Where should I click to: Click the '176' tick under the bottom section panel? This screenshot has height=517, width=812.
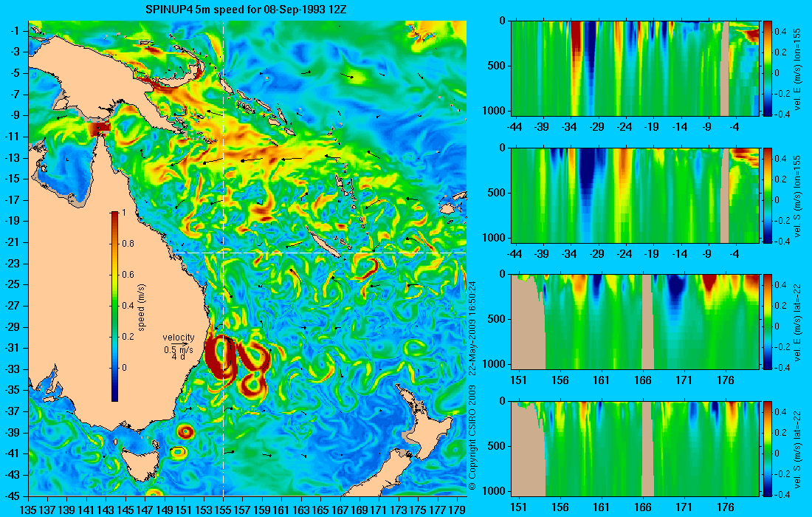point(726,507)
